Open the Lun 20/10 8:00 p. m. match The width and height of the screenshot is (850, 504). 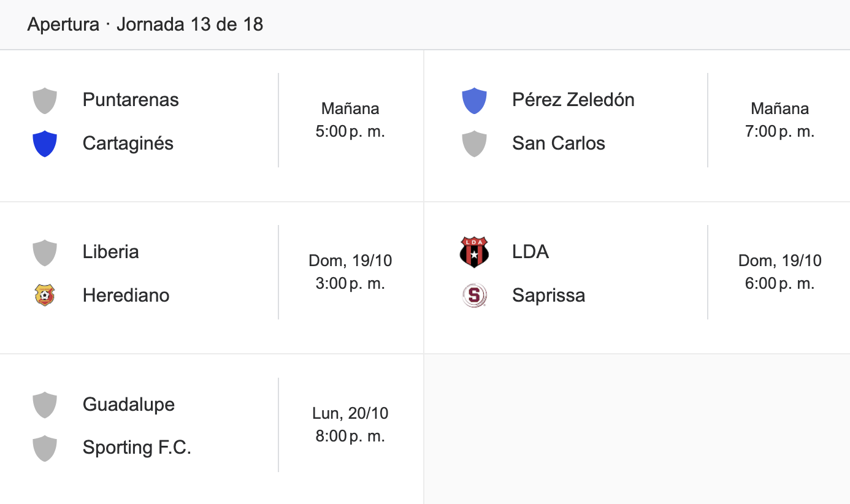pos(350,425)
